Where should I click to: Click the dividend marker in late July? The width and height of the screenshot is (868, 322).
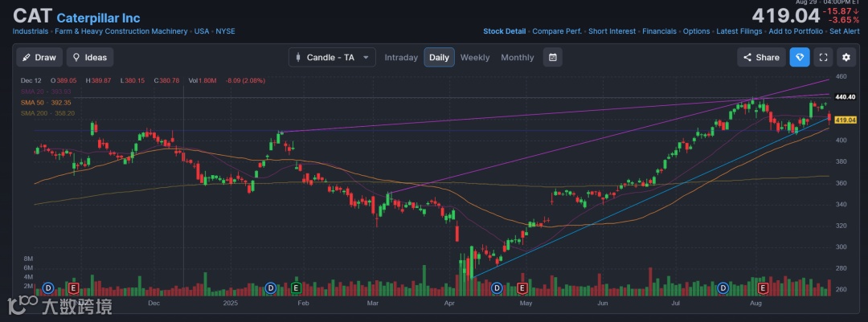[723, 287]
